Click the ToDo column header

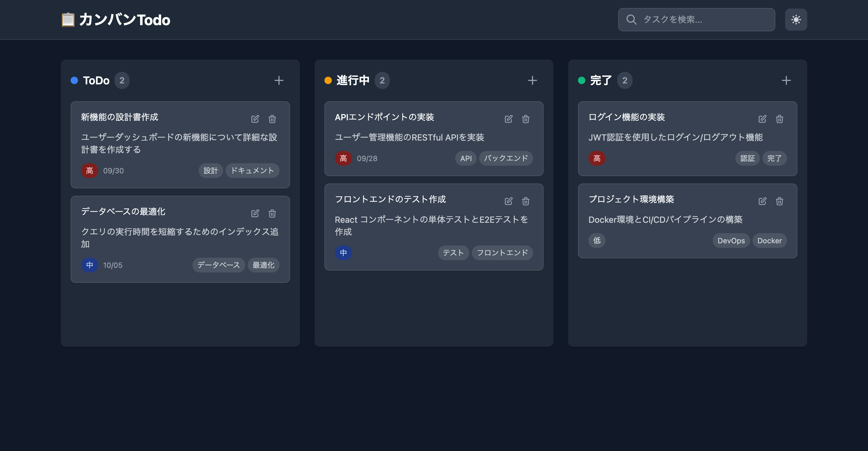96,80
